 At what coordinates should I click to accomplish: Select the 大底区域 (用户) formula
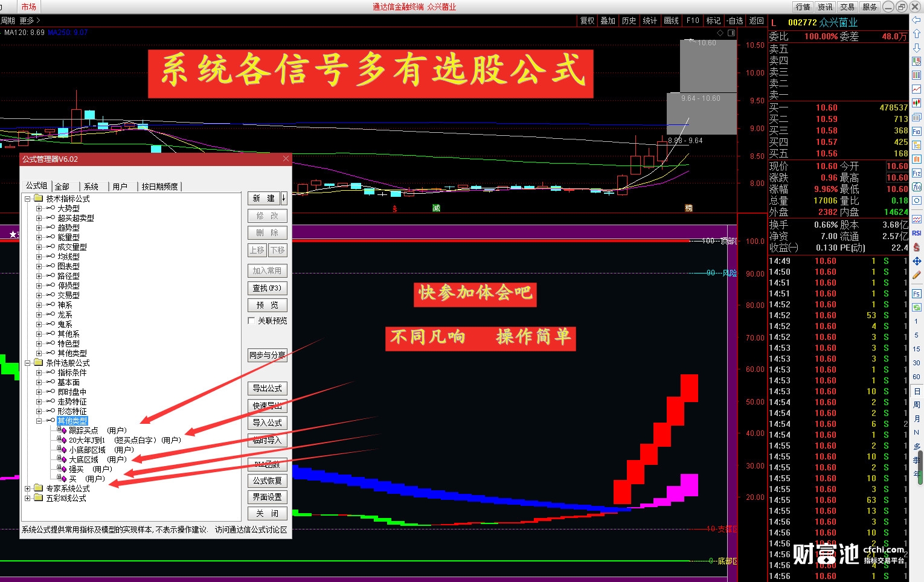pyautogui.click(x=97, y=459)
